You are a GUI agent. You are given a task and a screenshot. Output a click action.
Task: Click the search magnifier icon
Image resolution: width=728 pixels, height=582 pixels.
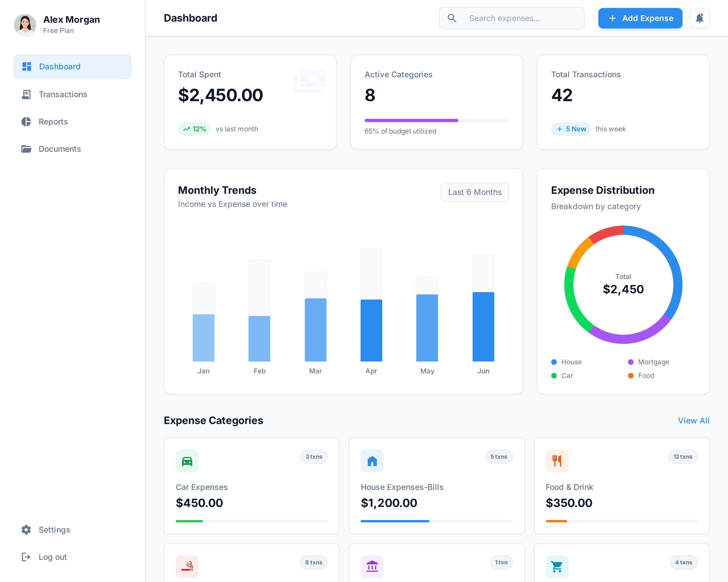(x=452, y=18)
